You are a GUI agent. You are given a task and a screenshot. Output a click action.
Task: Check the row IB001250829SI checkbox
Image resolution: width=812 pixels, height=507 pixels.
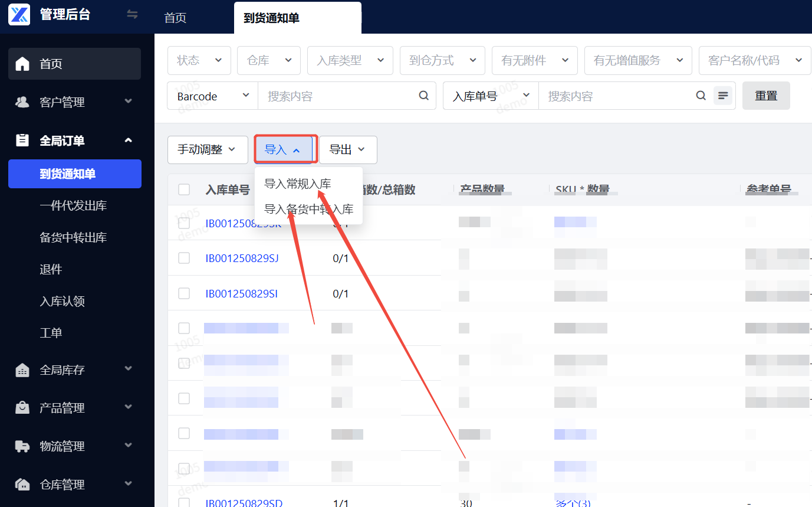click(x=184, y=293)
